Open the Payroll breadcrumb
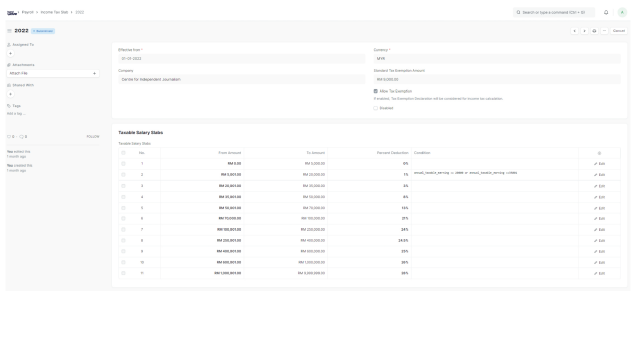 28,12
